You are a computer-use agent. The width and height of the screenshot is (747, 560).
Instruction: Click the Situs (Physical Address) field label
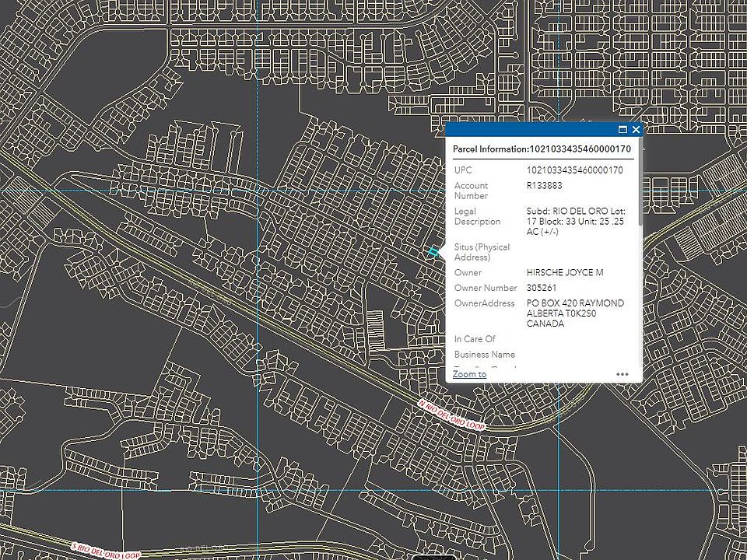482,252
